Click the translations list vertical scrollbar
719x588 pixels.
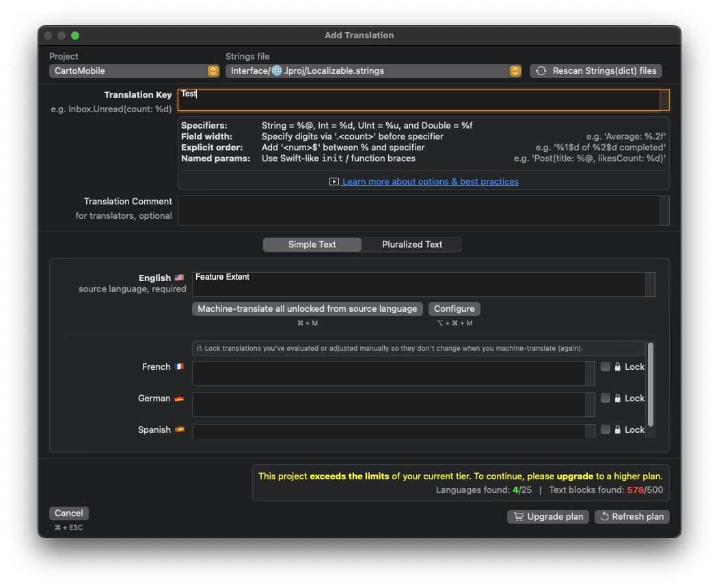point(650,384)
